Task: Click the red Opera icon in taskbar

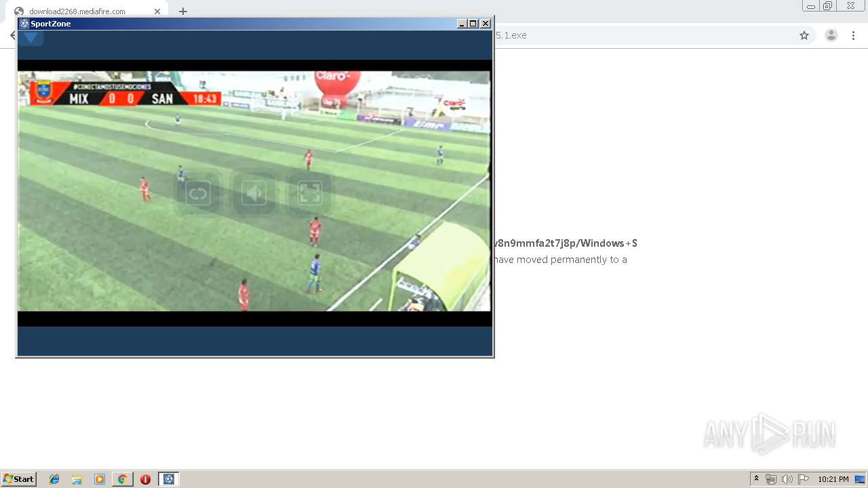Action: click(145, 479)
